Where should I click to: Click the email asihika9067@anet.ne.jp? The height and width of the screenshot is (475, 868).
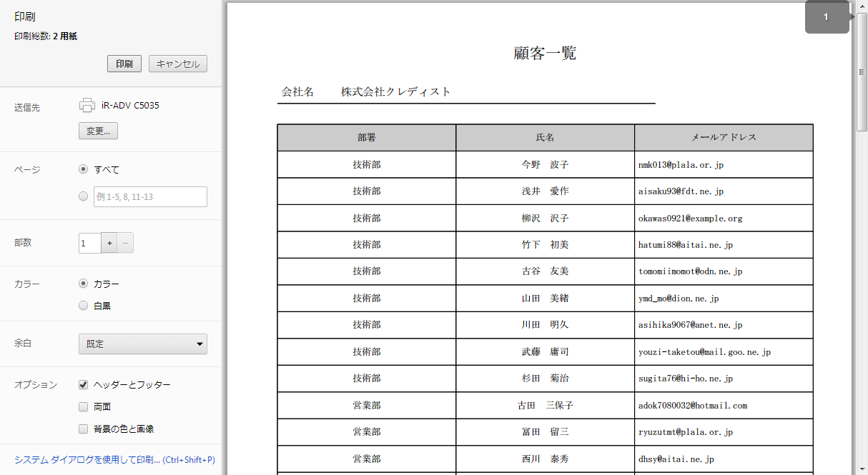pos(691,325)
